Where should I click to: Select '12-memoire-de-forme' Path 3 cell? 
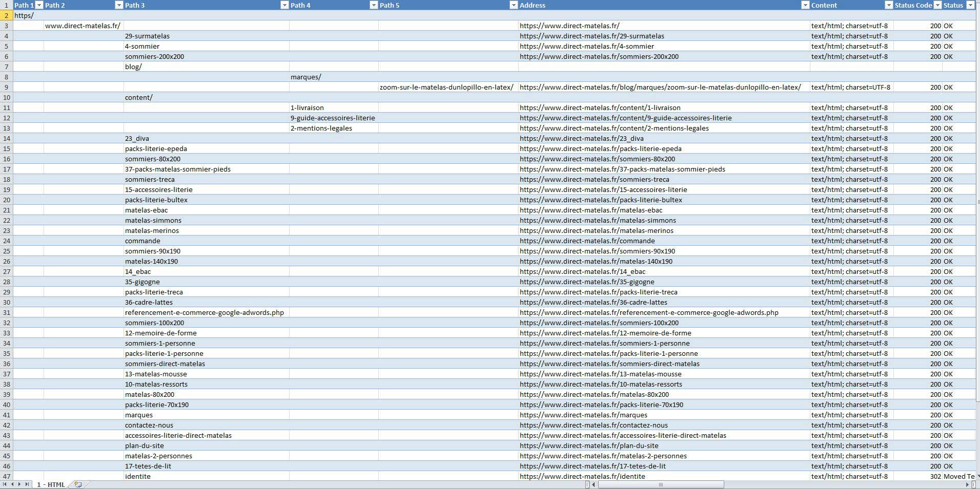[x=207, y=333]
